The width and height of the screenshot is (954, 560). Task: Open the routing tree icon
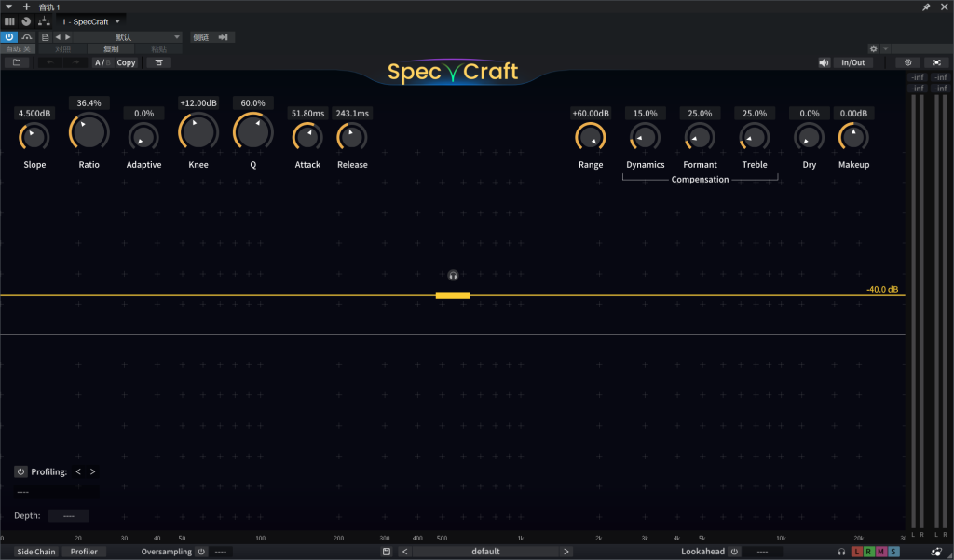44,21
